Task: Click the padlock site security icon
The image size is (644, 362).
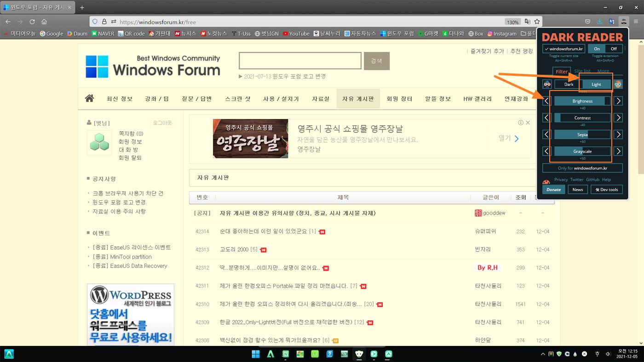Action: pos(104,22)
